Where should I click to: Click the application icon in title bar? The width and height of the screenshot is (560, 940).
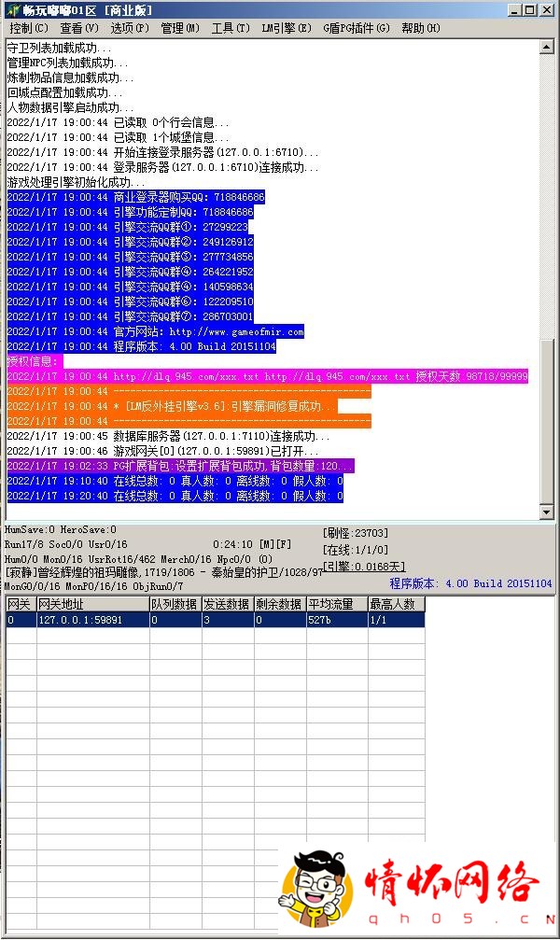[12, 10]
